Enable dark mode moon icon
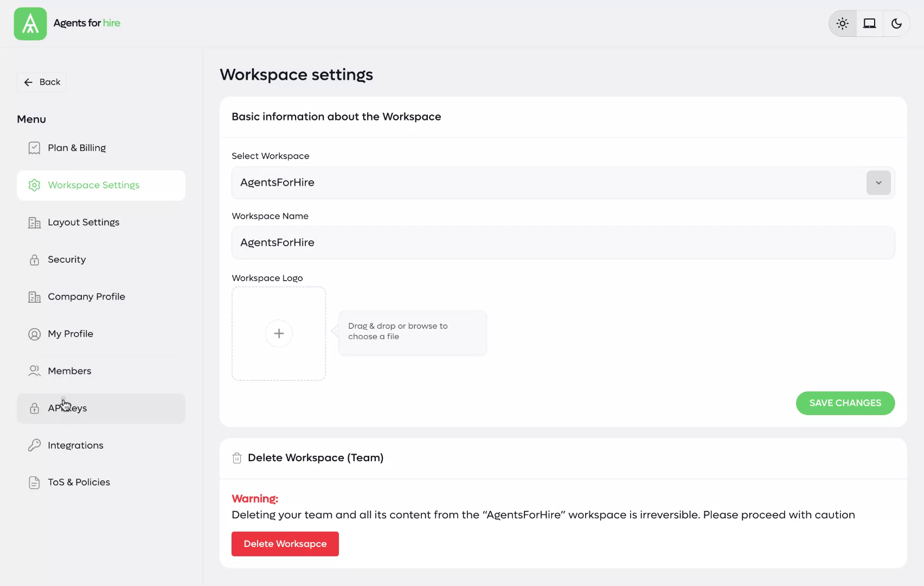 click(x=896, y=23)
